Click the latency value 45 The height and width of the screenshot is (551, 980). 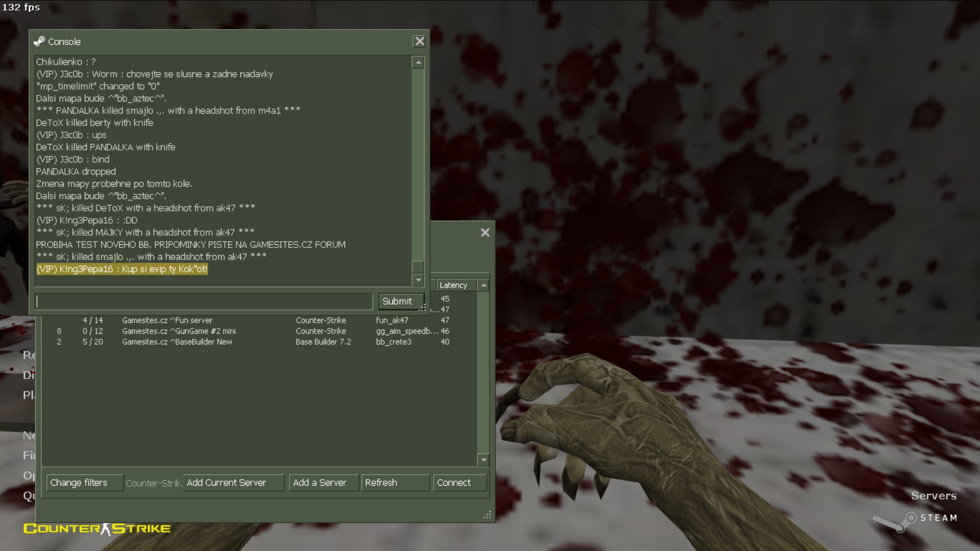445,299
